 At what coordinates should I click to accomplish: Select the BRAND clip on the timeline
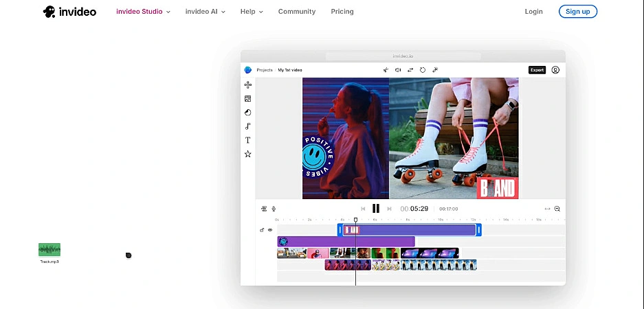tap(409, 230)
